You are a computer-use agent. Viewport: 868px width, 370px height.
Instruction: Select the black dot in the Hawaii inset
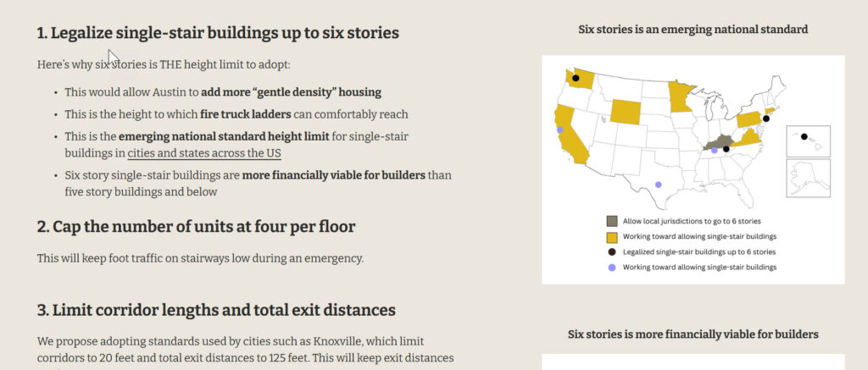click(804, 135)
